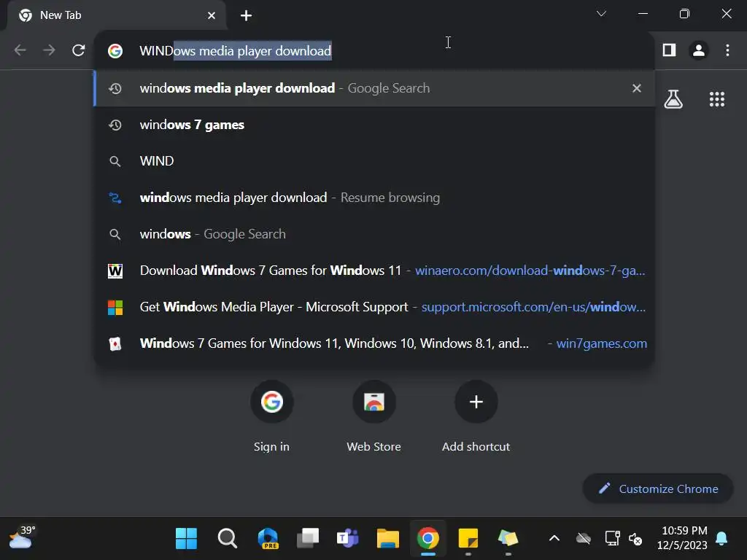Choose the WIND search suggestion
Screen dimensions: 747x560
coord(374,161)
